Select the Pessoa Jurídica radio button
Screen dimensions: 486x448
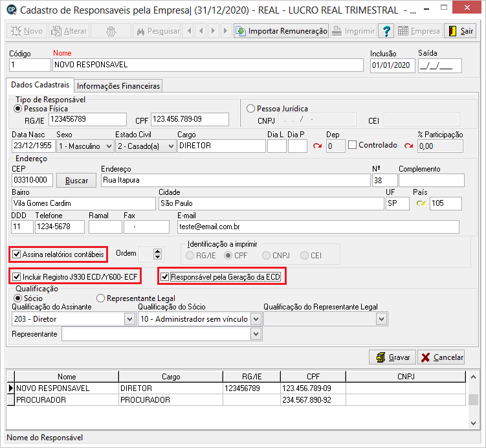250,109
